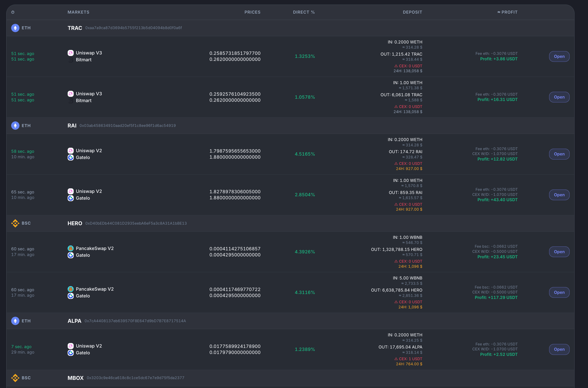
Task: Click 24H: 927.00 $ in RAI 4.5165% row
Action: point(409,169)
